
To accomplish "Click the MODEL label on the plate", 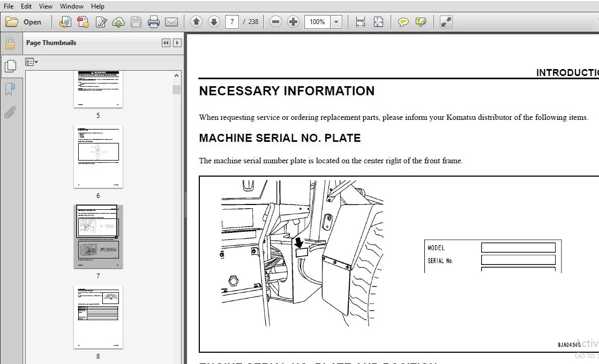I will point(436,248).
